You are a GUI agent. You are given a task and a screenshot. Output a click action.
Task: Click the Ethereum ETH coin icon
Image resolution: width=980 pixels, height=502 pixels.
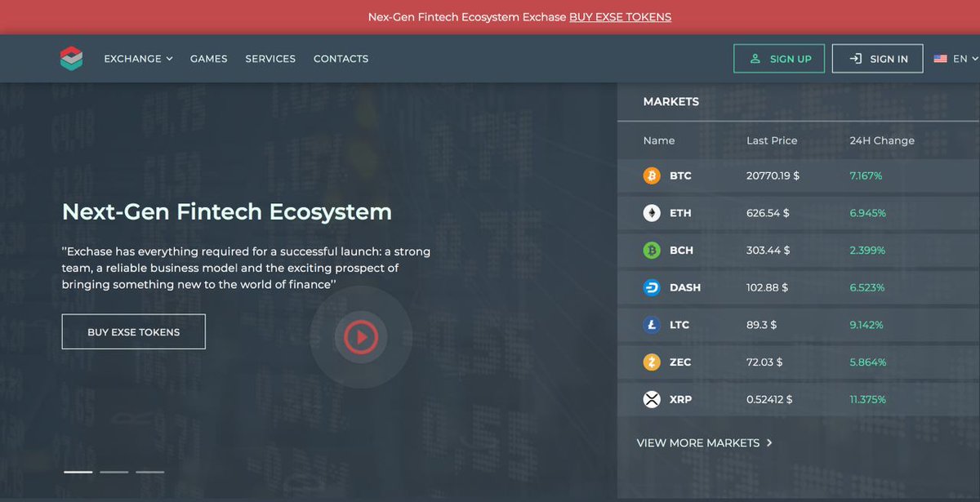(652, 213)
